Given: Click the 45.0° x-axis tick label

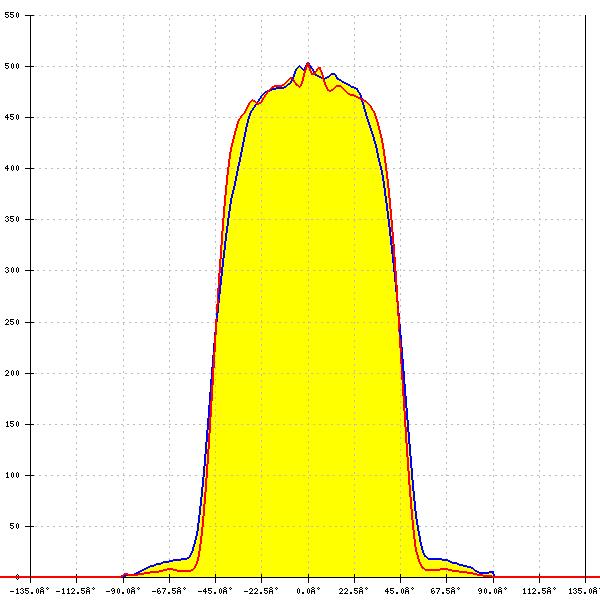Looking at the screenshot, I should coord(401,590).
